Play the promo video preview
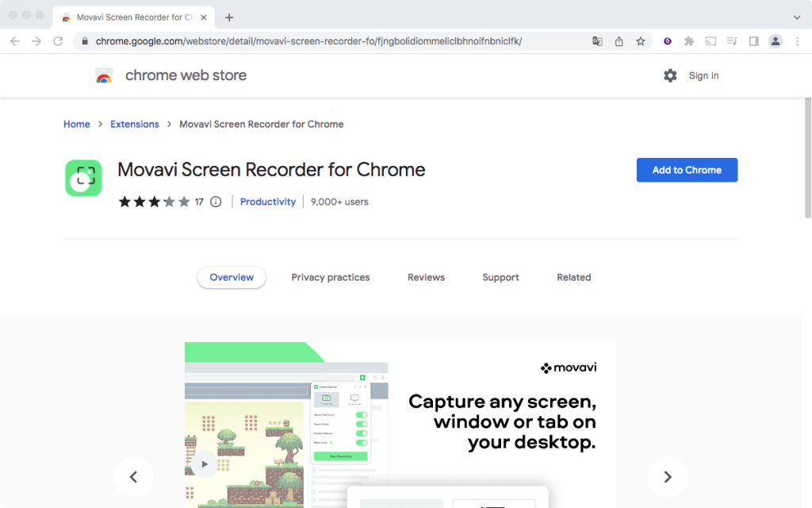Screen dimensions: 812x508 (204, 464)
